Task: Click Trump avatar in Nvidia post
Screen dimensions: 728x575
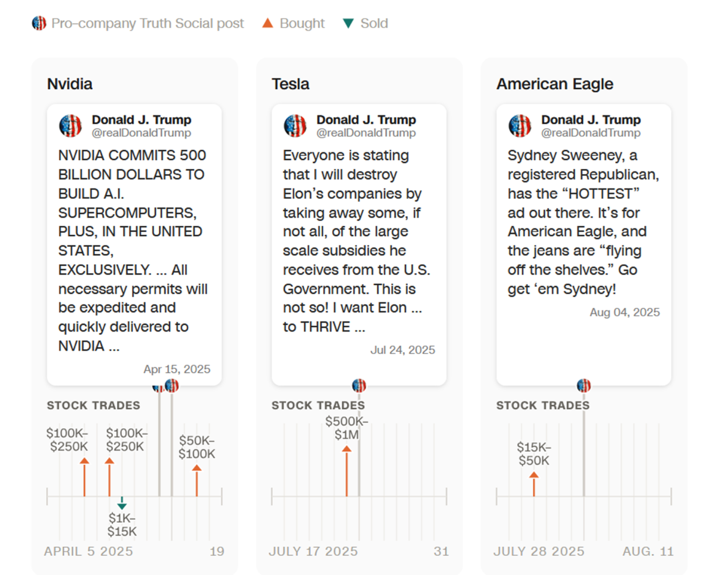Action: (x=71, y=126)
